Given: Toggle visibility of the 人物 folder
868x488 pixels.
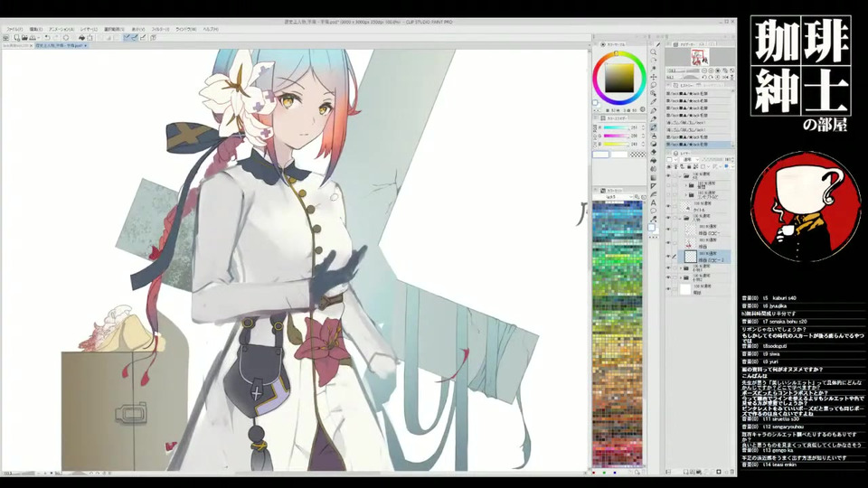Looking at the screenshot, I should 668,217.
